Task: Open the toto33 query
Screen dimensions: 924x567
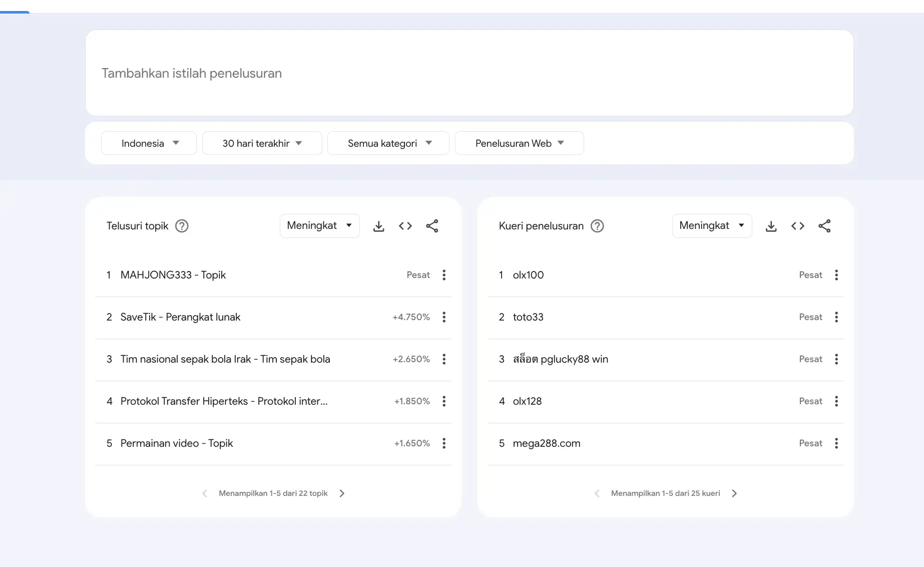Action: (x=528, y=317)
